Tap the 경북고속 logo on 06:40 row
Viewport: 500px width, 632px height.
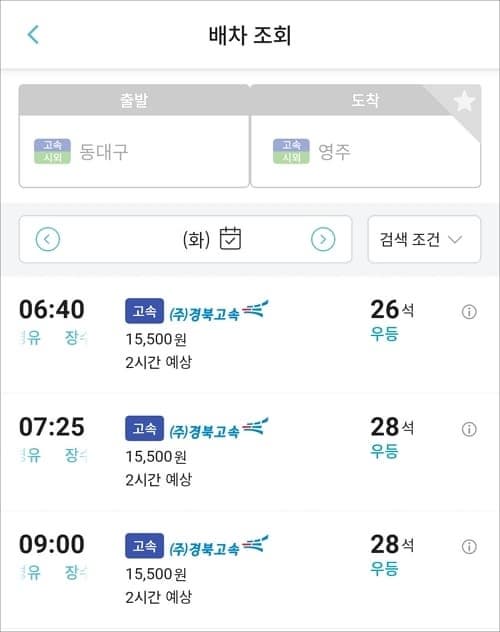pyautogui.click(x=219, y=311)
